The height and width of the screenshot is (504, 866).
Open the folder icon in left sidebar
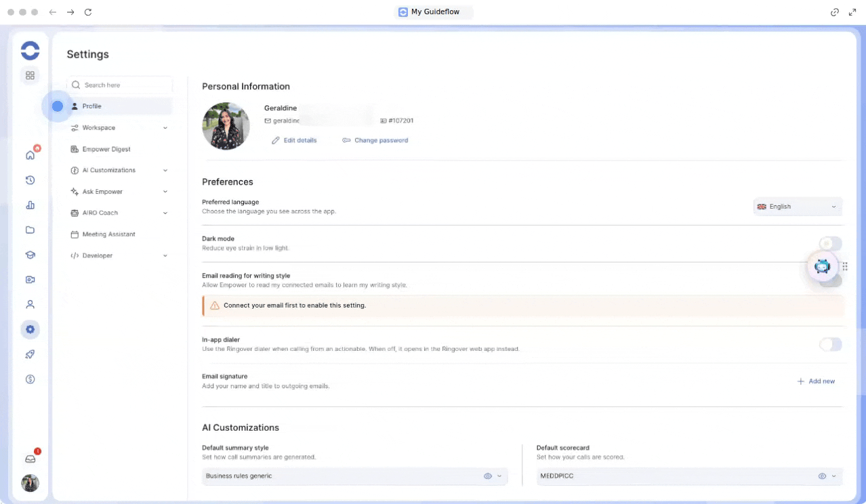[x=30, y=230]
